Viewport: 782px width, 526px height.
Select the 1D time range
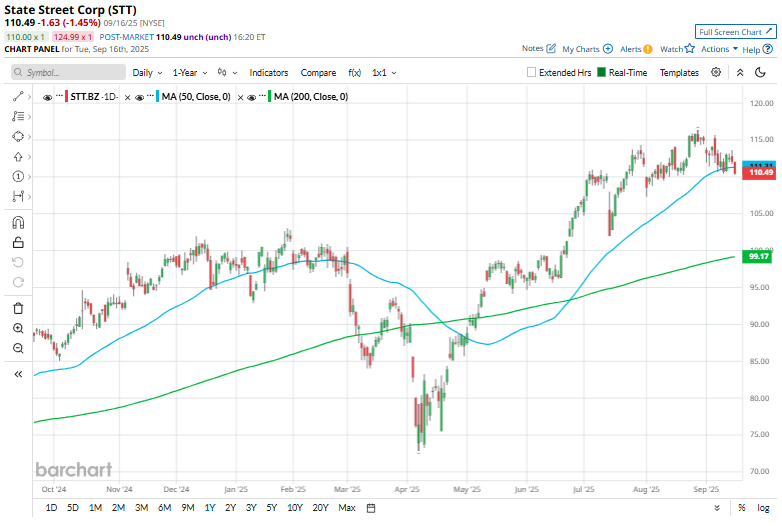51,508
